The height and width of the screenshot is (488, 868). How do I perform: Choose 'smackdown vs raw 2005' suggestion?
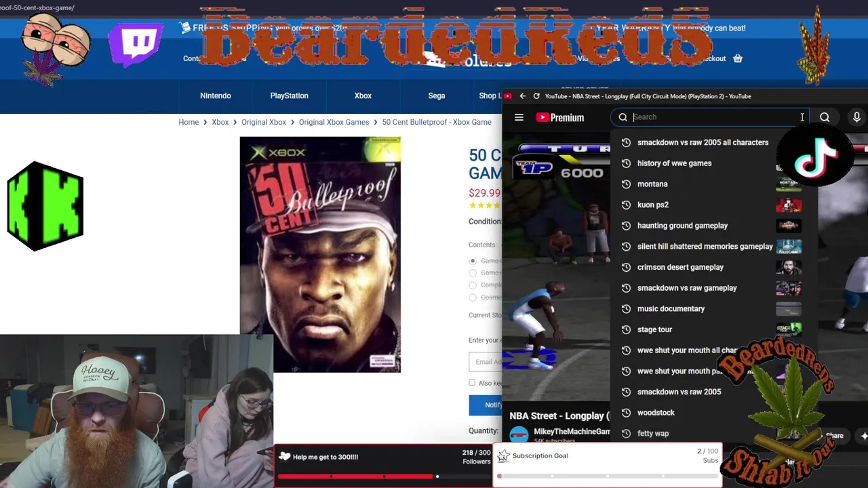pyautogui.click(x=679, y=392)
